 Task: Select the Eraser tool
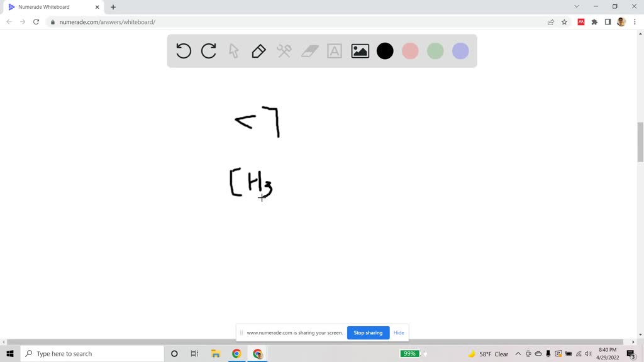[x=309, y=51]
